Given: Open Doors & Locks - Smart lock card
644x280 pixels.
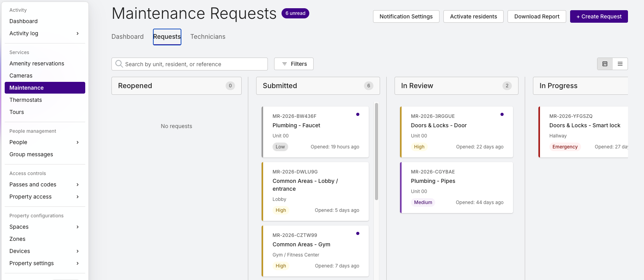Looking at the screenshot, I should [x=583, y=132].
